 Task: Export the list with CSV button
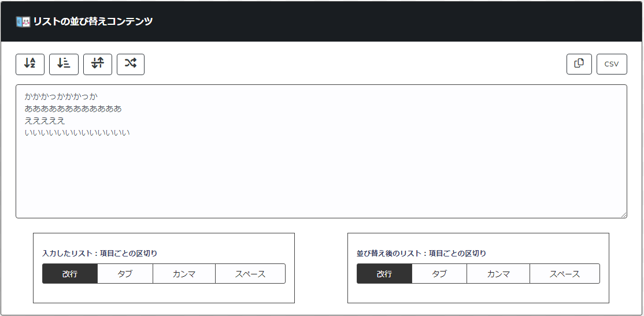coord(612,64)
